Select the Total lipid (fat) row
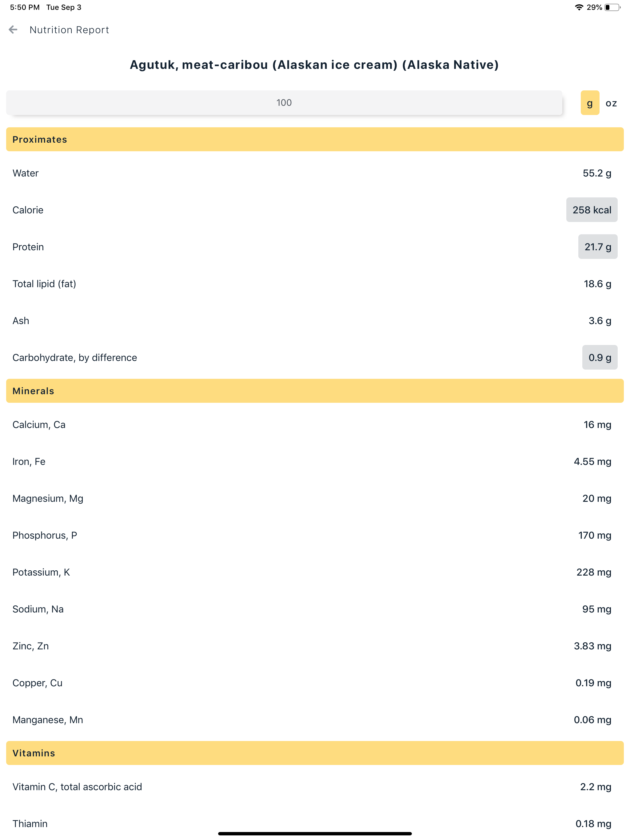The width and height of the screenshot is (630, 840). (315, 284)
